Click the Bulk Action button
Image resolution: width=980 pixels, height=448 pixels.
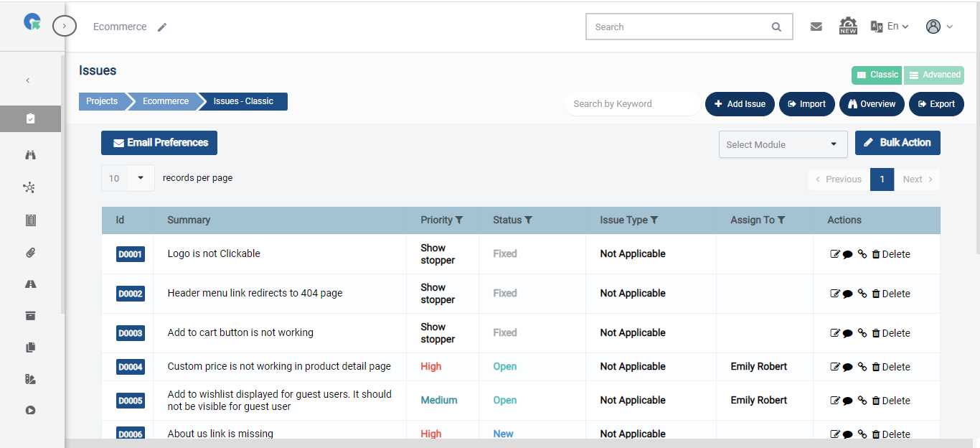897,143
